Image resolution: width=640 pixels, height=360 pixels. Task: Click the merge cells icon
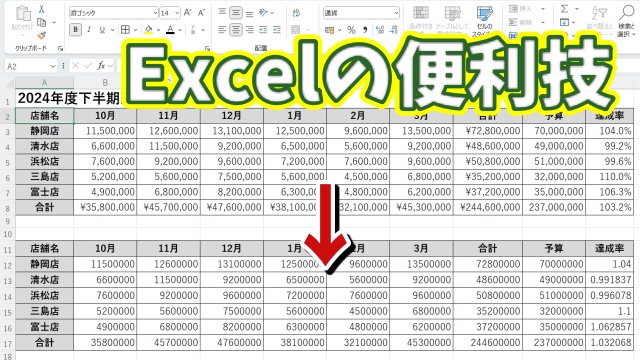(x=296, y=30)
